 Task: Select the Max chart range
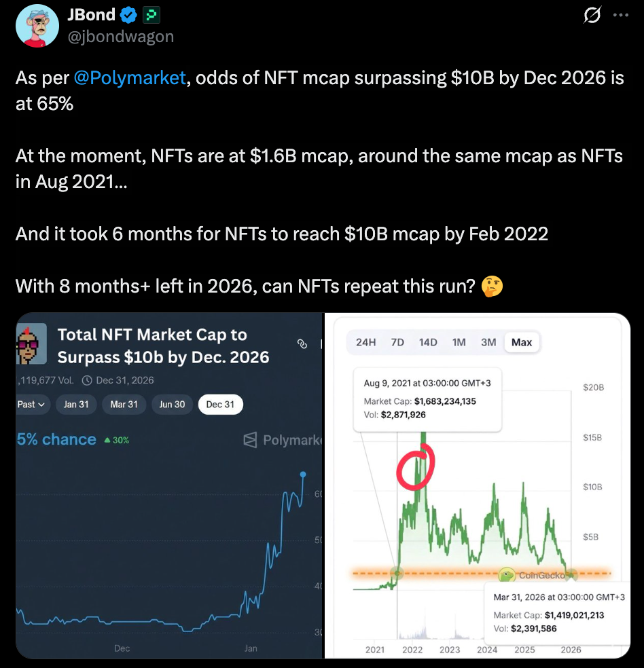[x=522, y=342]
